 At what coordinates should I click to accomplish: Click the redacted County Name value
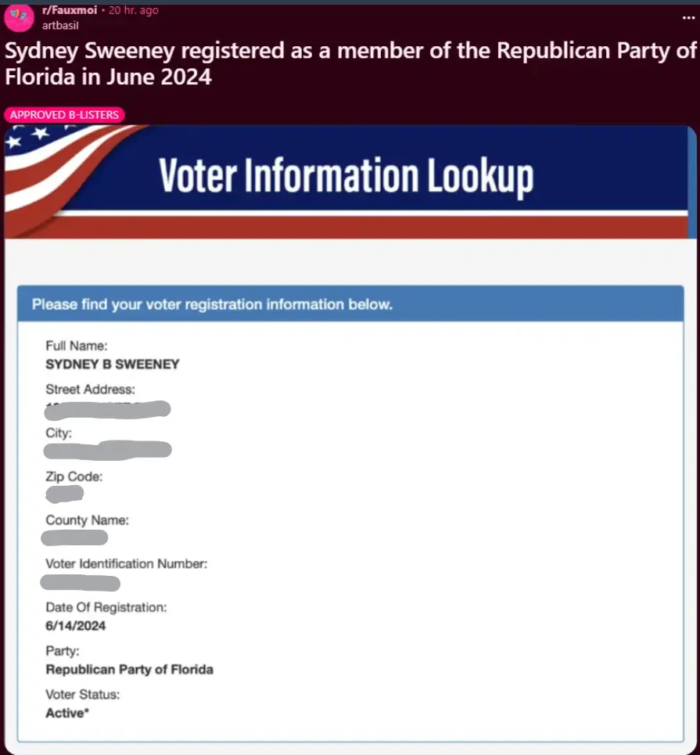(x=75, y=537)
